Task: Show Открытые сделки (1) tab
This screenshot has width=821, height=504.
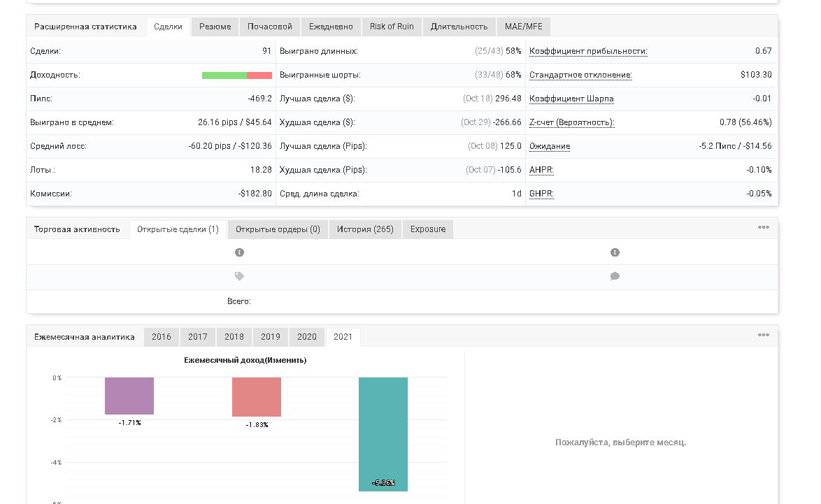Action: coord(178,229)
